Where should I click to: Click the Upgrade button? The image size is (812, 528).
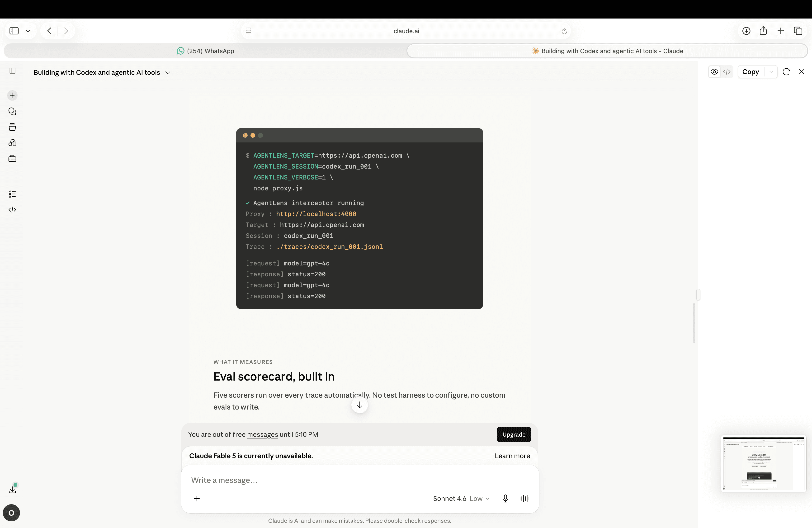(514, 434)
